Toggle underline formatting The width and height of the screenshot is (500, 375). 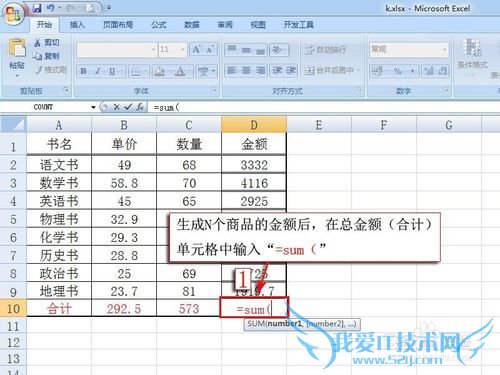(113, 71)
